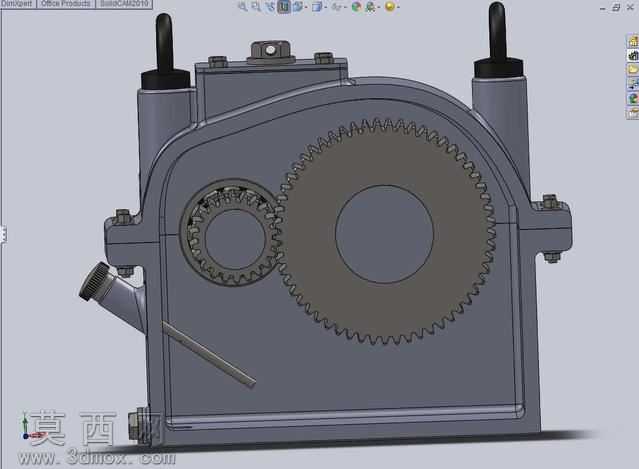Open the View Orientation icon

pos(297,7)
